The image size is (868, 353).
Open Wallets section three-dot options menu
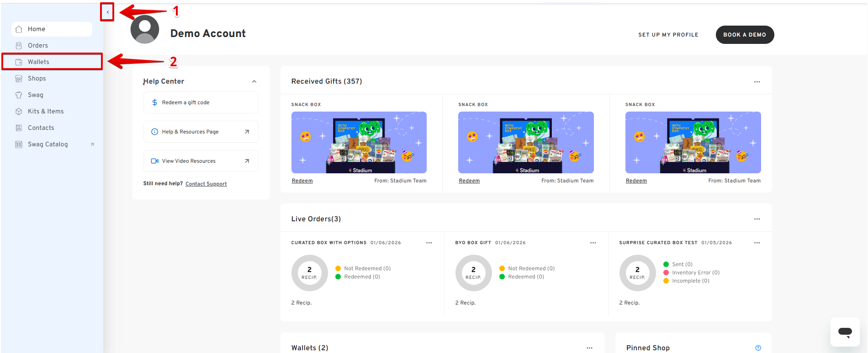pyautogui.click(x=589, y=348)
